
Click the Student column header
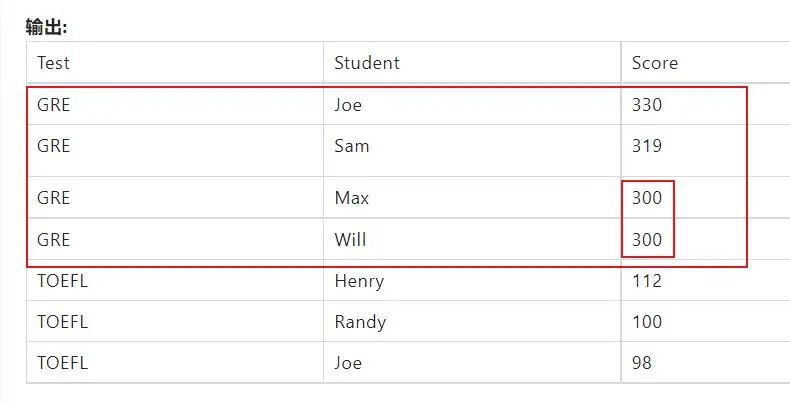click(366, 63)
